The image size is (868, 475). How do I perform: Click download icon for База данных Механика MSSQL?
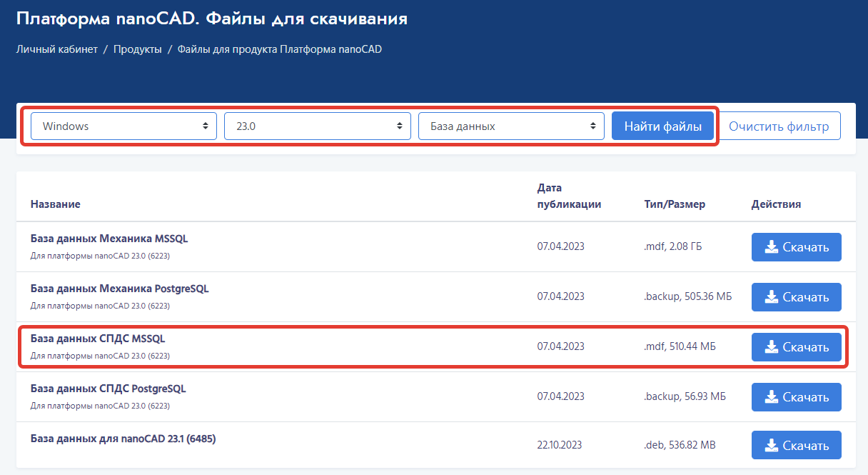(771, 247)
